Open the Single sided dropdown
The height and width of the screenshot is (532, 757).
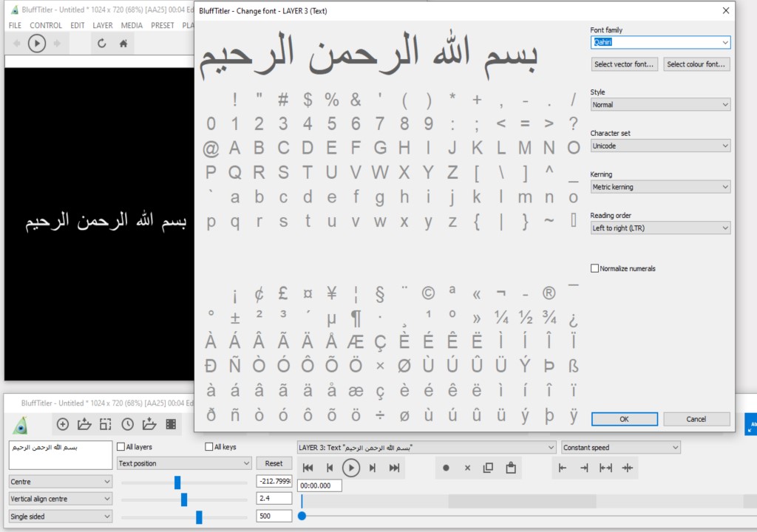[61, 516]
